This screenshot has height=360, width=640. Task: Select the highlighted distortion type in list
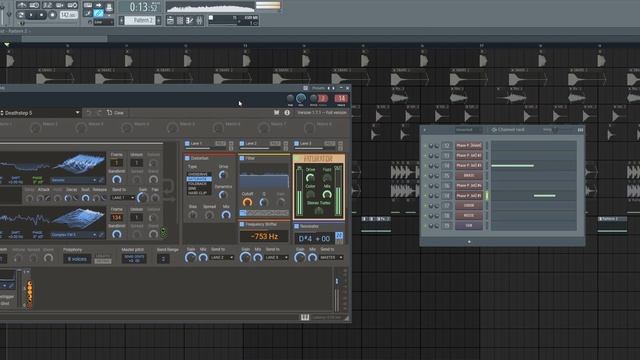point(199,179)
